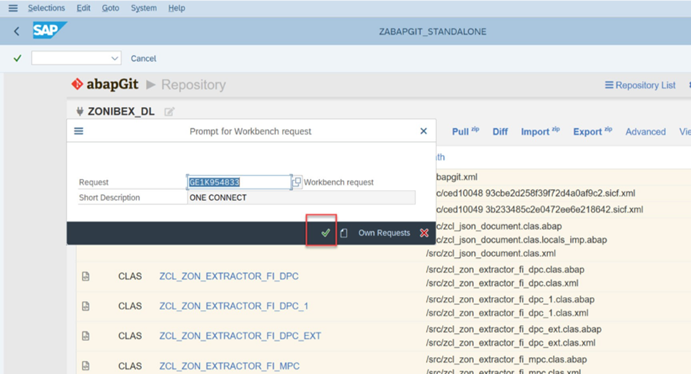The width and height of the screenshot is (693, 377).
Task: Open the Advanced menu
Action: [645, 132]
